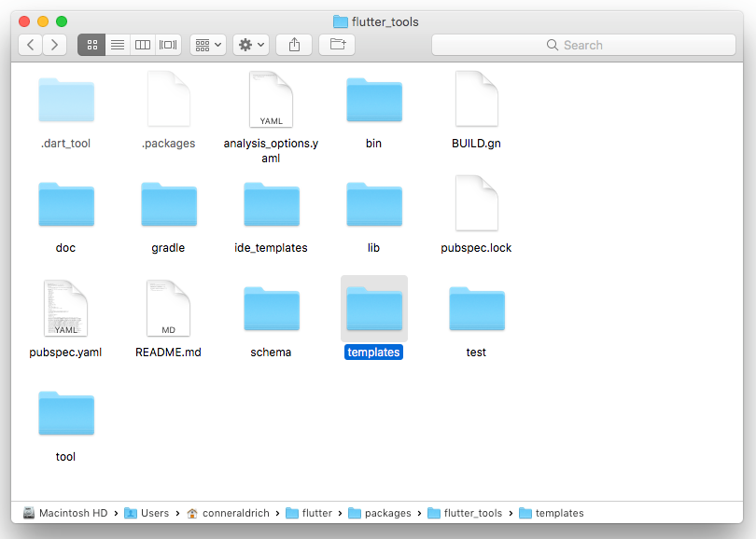Switch to list view
This screenshot has width=756, height=539.
coord(118,45)
